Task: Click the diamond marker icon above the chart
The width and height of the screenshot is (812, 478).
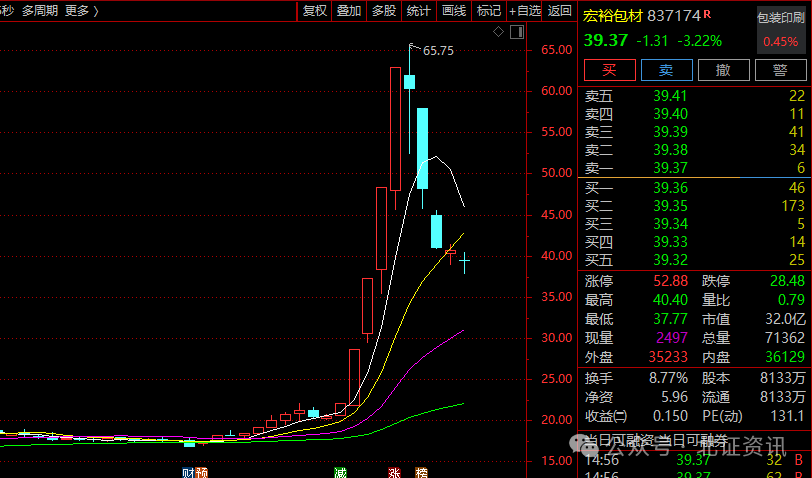Action: coord(498,32)
